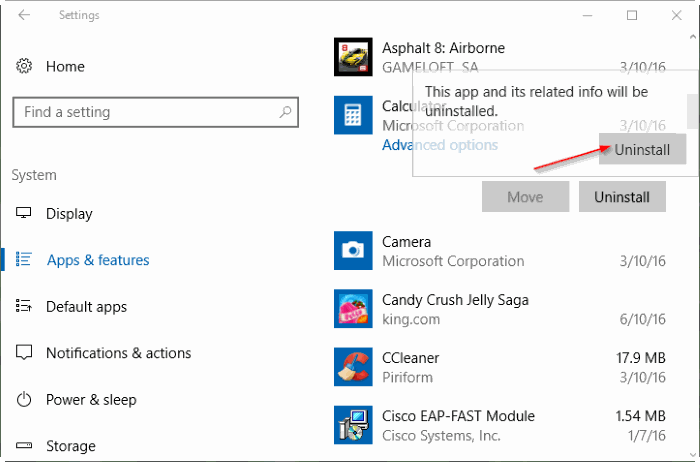The image size is (700, 462).
Task: Select the Cisco EAP-FAST Module icon
Action: 353,425
